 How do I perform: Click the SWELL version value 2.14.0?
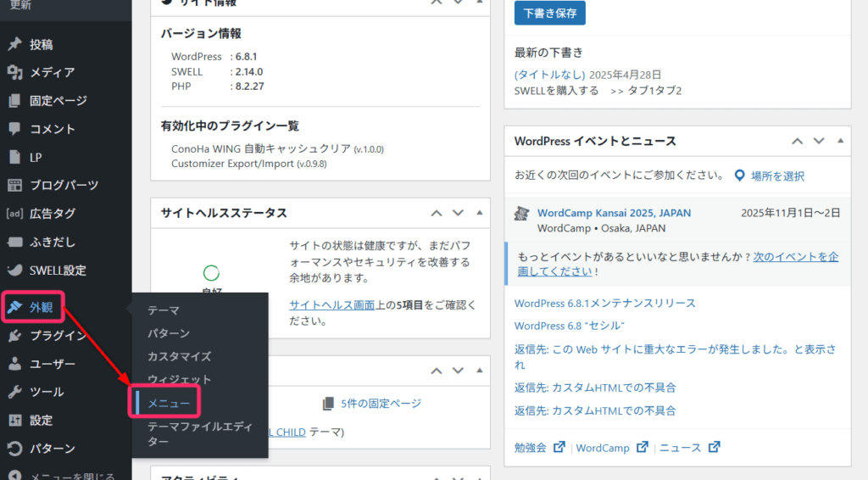point(249,71)
